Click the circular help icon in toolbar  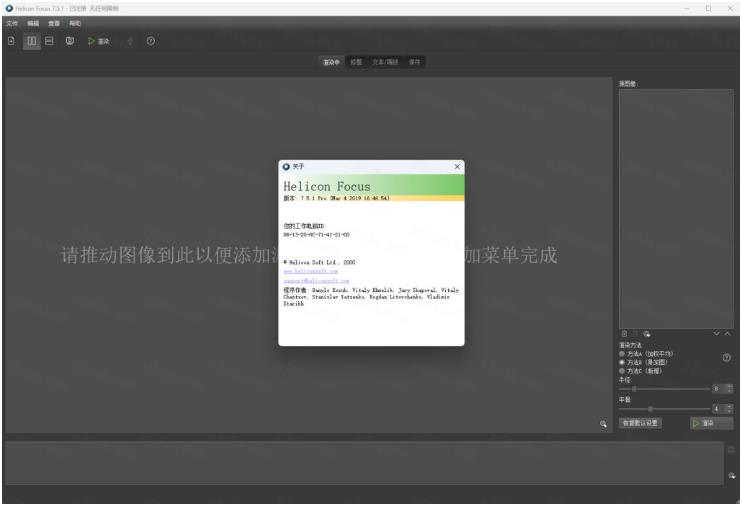[150, 41]
